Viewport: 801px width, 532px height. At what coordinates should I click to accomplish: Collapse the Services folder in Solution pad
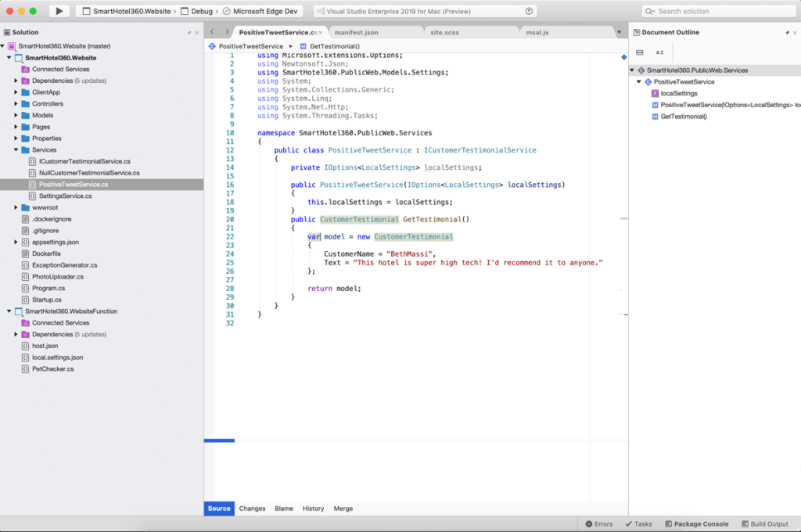17,149
